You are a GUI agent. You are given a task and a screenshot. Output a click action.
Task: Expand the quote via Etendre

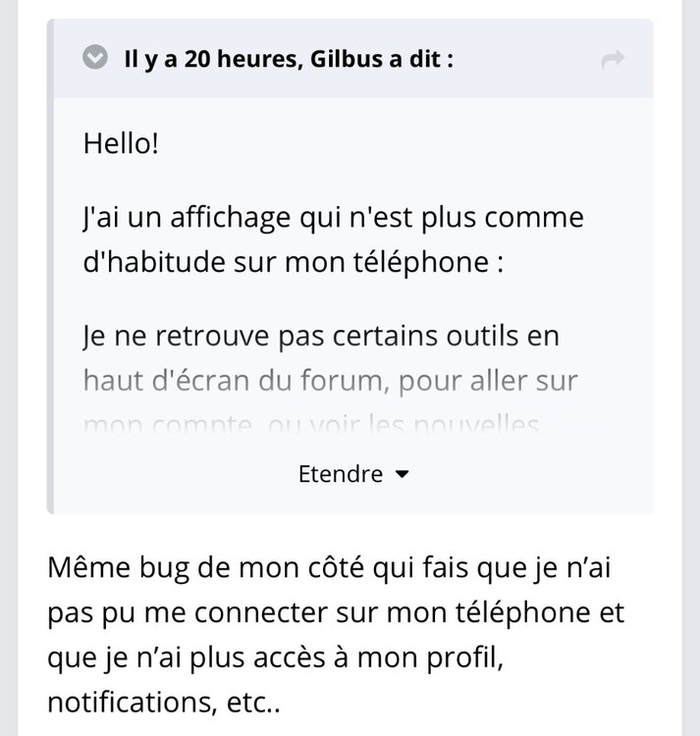[x=341, y=475]
